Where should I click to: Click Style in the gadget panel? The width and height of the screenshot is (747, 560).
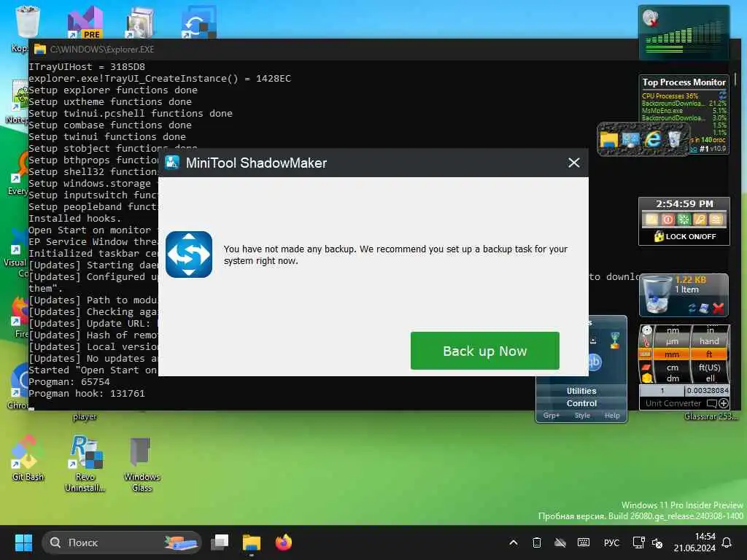(582, 415)
